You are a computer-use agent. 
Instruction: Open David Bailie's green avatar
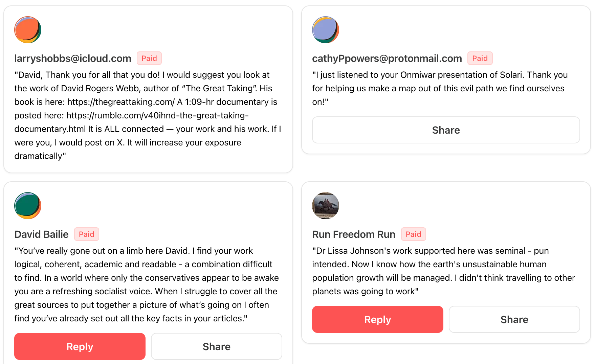coord(28,206)
